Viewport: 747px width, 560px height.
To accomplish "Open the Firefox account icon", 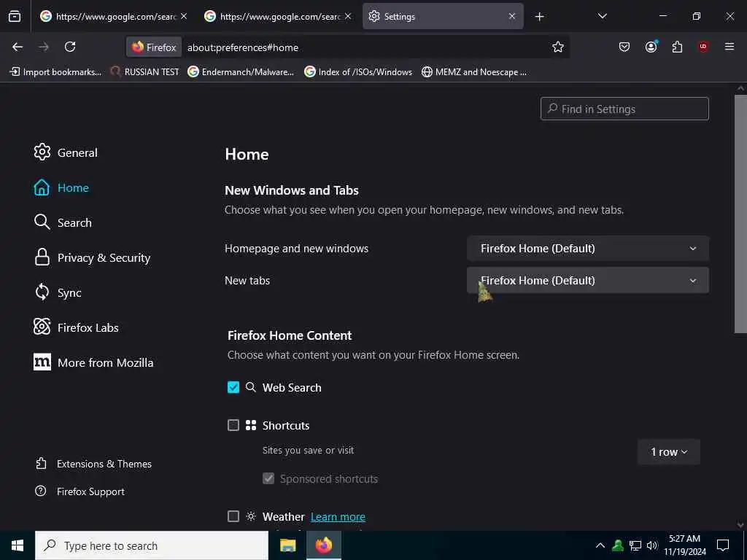I will click(651, 47).
